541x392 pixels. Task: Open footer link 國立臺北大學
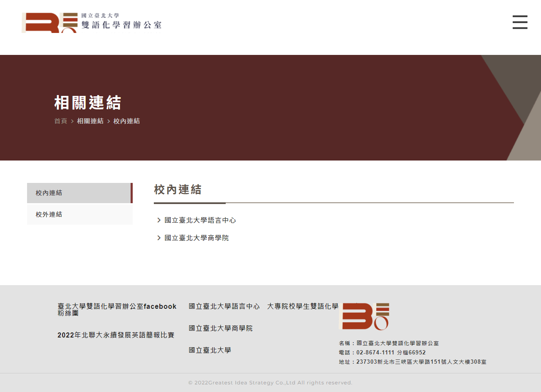[x=210, y=351]
